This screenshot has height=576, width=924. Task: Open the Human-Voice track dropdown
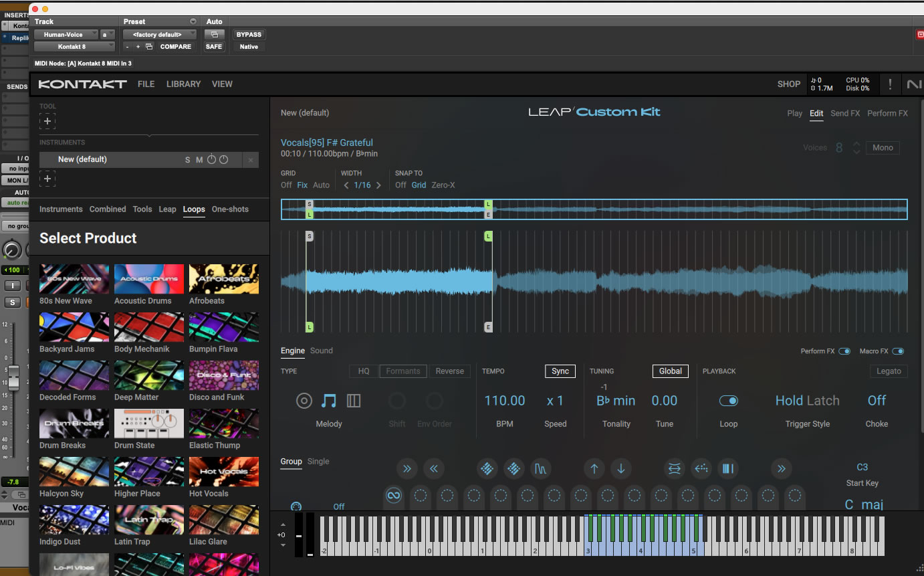click(65, 34)
